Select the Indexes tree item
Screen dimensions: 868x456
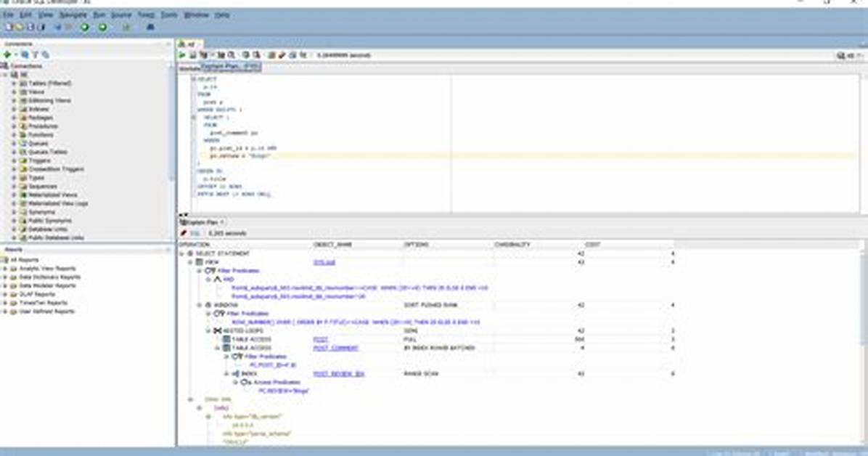click(x=38, y=109)
